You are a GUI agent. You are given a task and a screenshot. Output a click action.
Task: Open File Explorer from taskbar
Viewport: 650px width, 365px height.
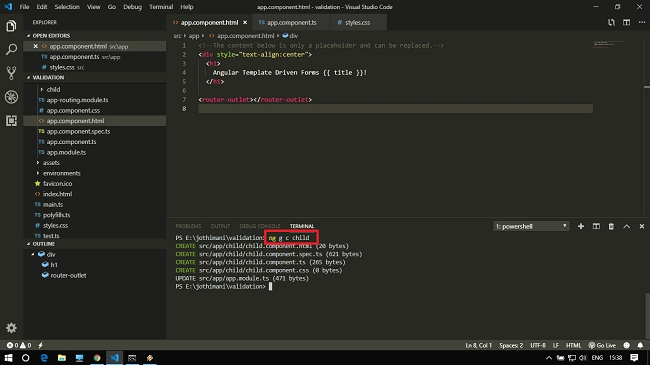coord(62,358)
